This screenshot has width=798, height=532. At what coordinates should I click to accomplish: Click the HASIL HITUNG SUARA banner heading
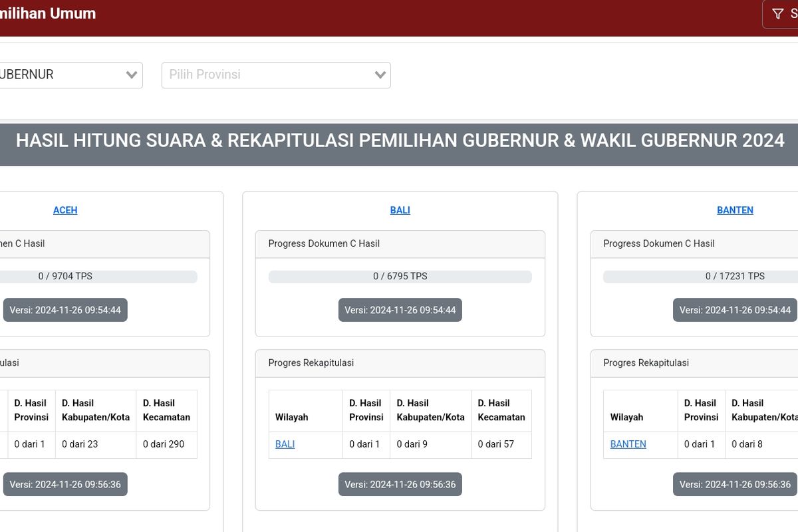(x=399, y=140)
